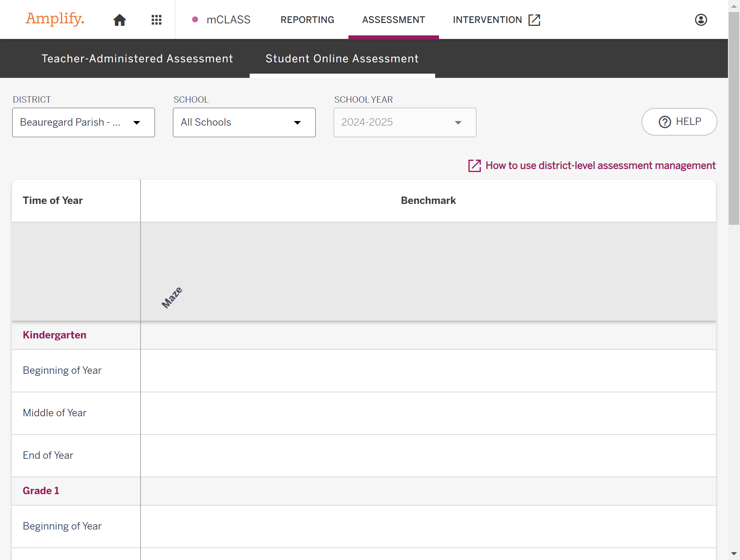Click the Kindergarten grade heading

pyautogui.click(x=55, y=335)
